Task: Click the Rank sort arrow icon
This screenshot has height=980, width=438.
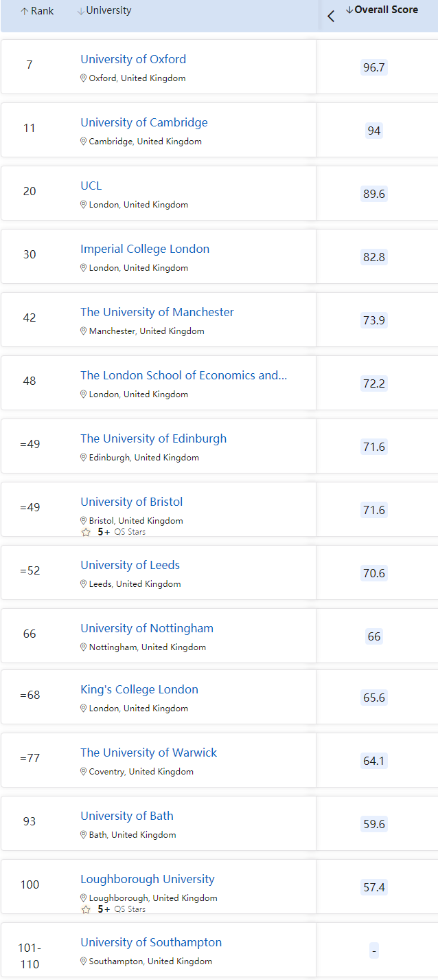Action: [x=25, y=12]
